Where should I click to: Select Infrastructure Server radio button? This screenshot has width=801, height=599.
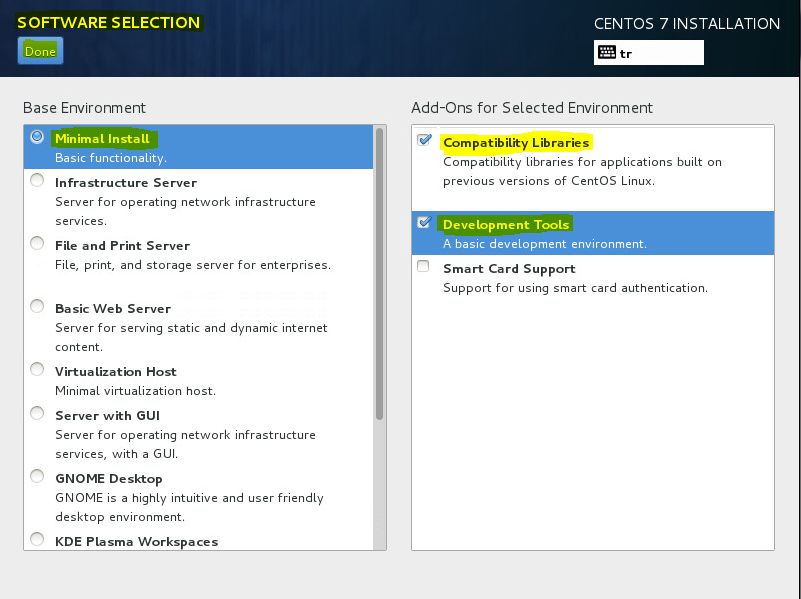click(x=37, y=180)
